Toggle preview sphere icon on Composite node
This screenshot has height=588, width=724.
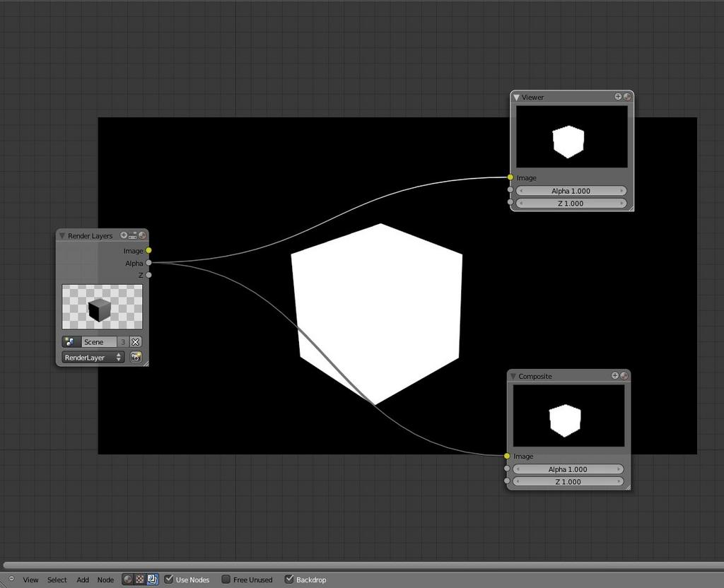[624, 376]
